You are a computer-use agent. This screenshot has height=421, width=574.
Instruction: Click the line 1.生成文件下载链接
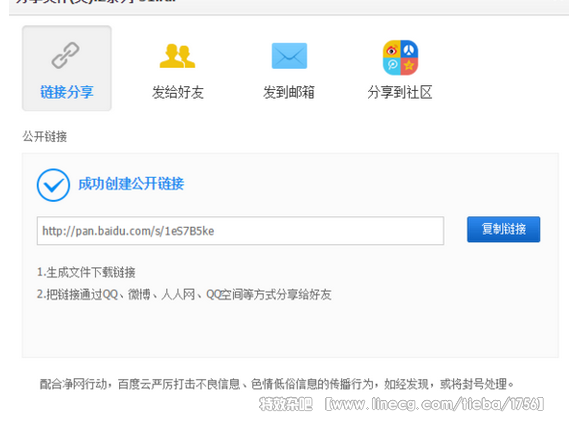click(x=86, y=272)
